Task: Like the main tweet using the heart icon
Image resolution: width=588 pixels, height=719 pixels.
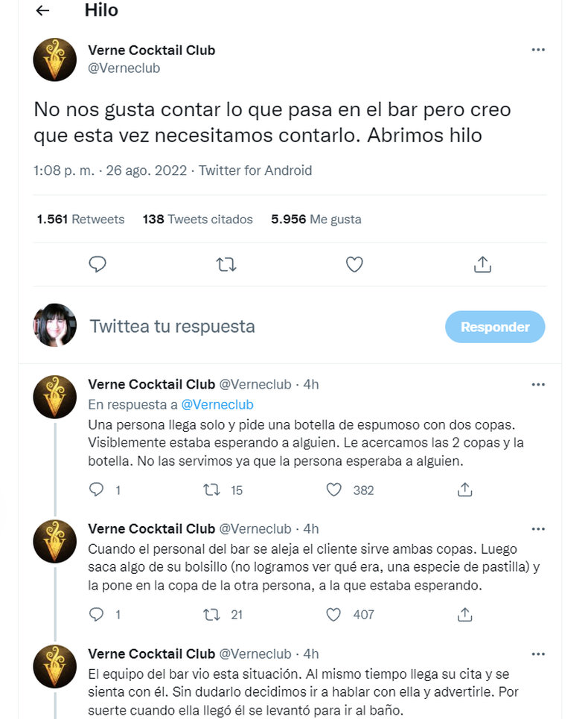Action: [354, 264]
